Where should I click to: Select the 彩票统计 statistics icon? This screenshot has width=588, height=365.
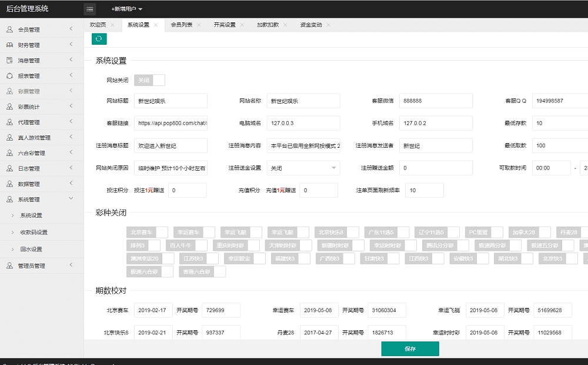(x=10, y=107)
